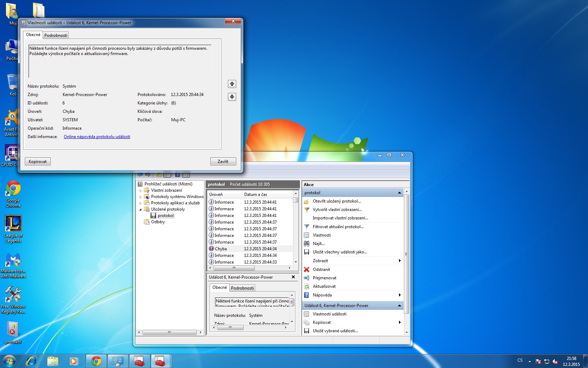Click the previous event up arrow button
The width and height of the screenshot is (588, 368).
pos(232,84)
